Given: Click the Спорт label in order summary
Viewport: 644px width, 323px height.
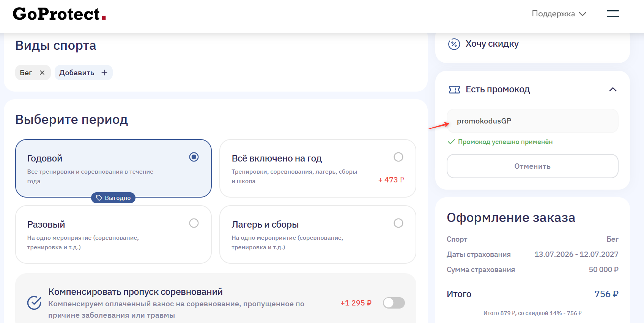Looking at the screenshot, I should click(457, 239).
